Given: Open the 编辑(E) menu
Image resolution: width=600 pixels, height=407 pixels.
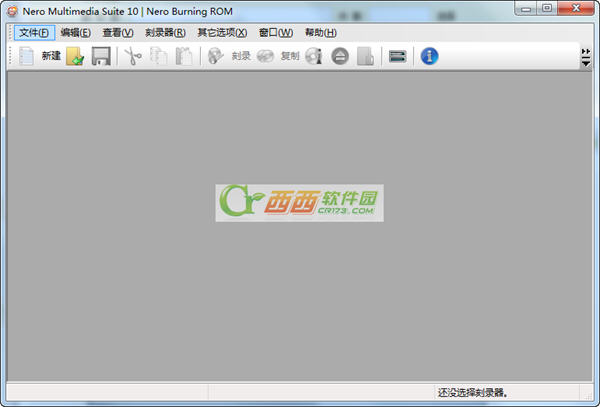Looking at the screenshot, I should pyautogui.click(x=76, y=33).
